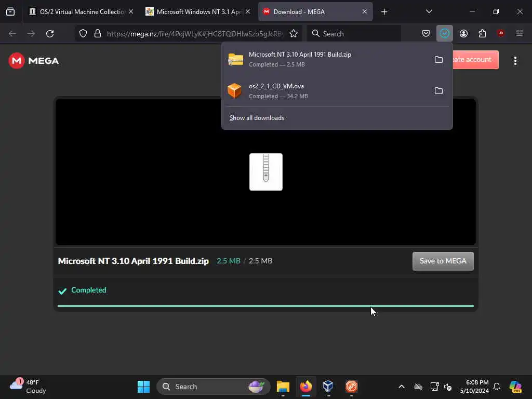Open the notifications bell icon

pyautogui.click(x=497, y=387)
